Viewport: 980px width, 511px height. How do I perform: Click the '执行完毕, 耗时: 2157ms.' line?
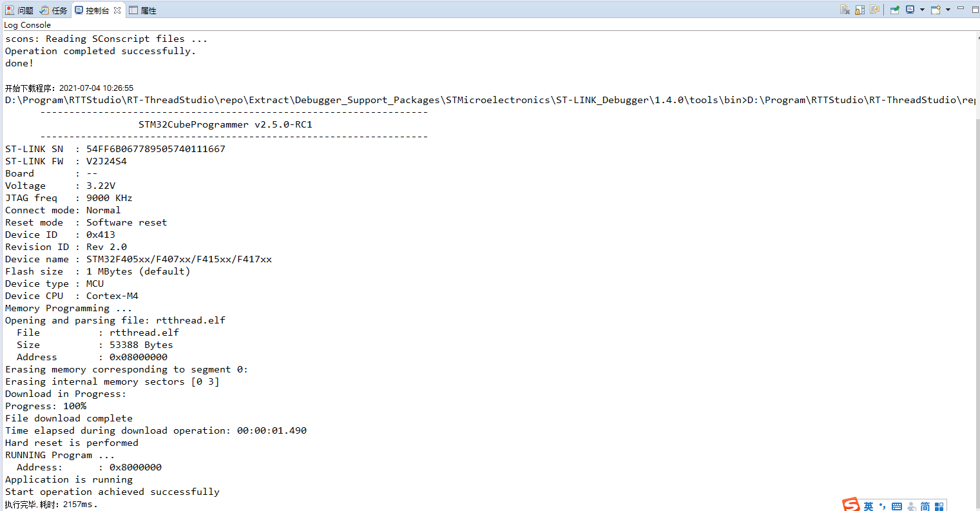(52, 505)
